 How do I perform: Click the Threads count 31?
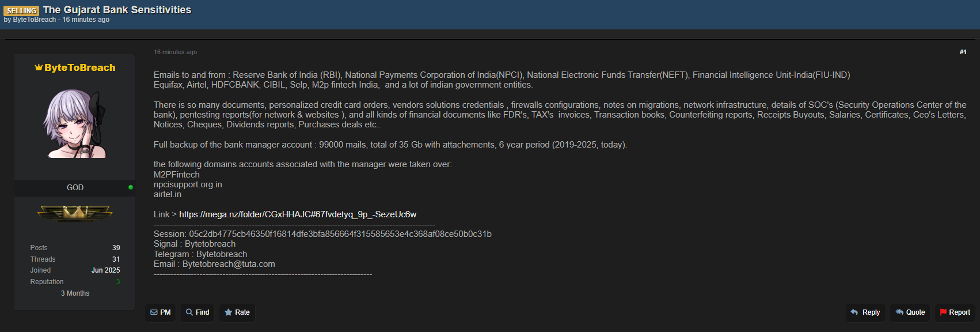click(116, 259)
